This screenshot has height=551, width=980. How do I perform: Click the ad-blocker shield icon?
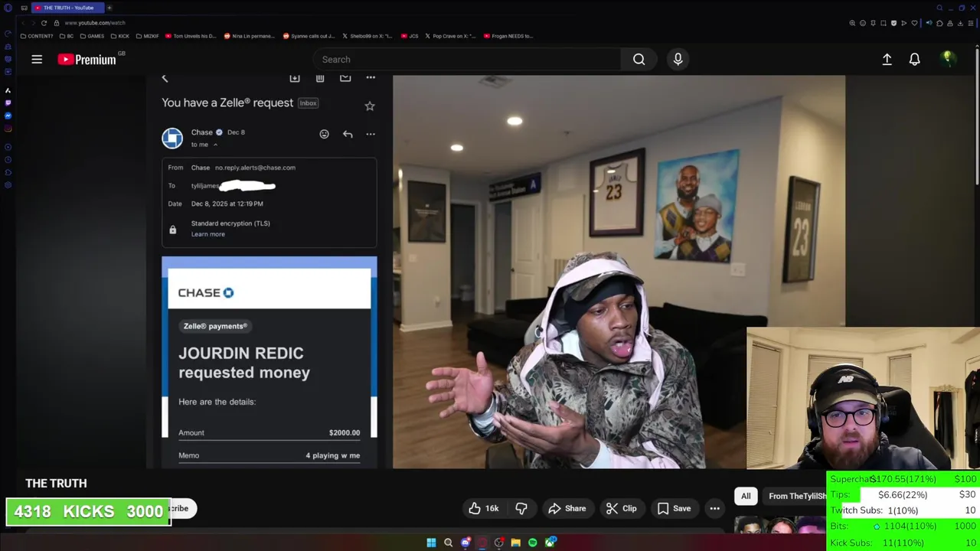893,23
